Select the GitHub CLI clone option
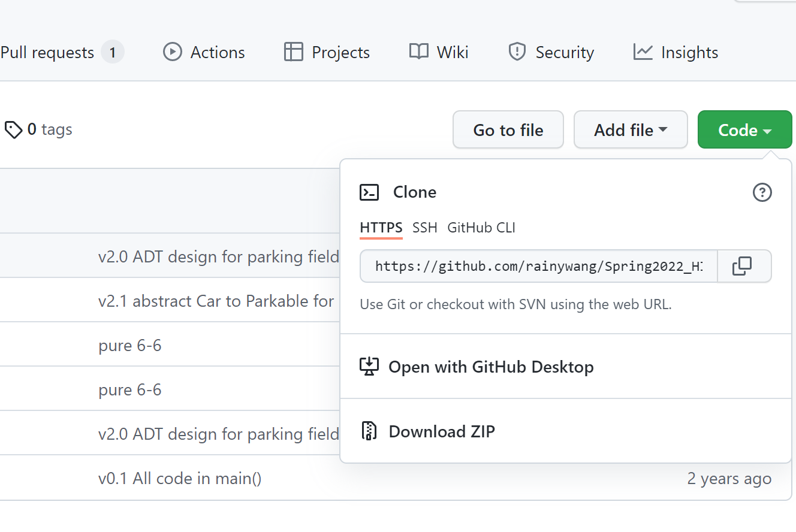This screenshot has width=796, height=532. pyautogui.click(x=481, y=228)
